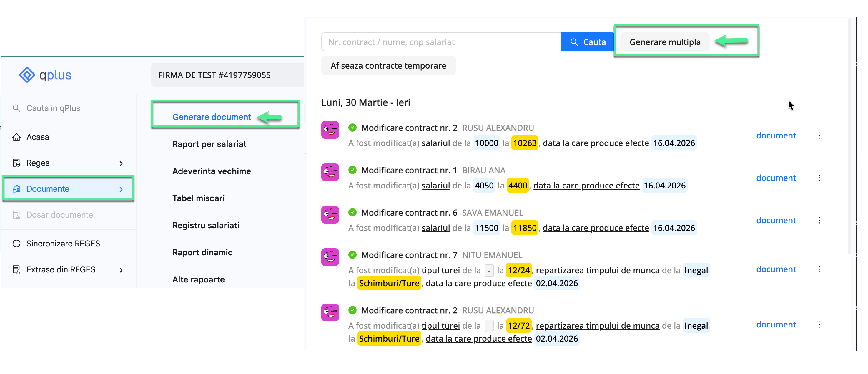Click the contract search input field
The height and width of the screenshot is (374, 868).
(x=438, y=42)
